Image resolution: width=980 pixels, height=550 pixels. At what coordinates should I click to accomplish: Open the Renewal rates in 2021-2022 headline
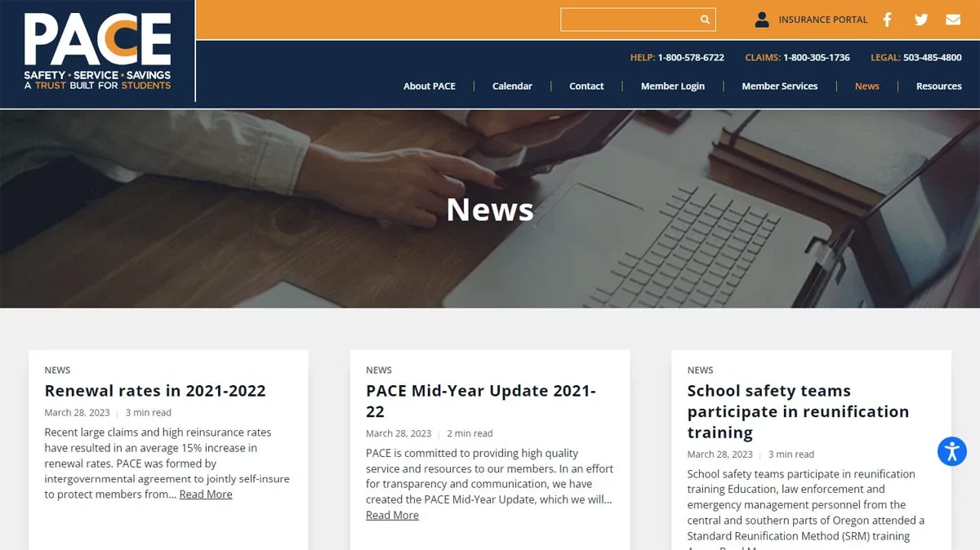click(x=155, y=391)
